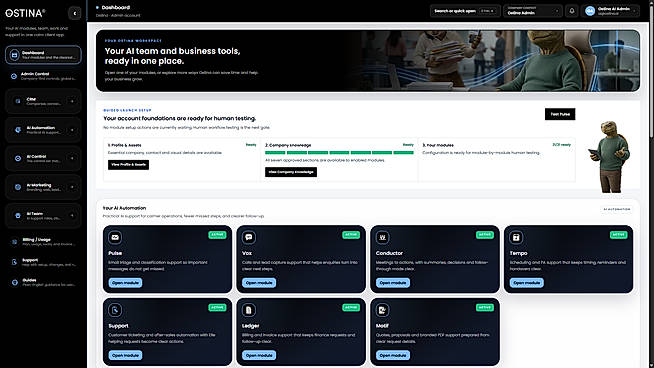The width and height of the screenshot is (654, 368).
Task: Click the AI Automation sidebar icon
Action: [18, 130]
